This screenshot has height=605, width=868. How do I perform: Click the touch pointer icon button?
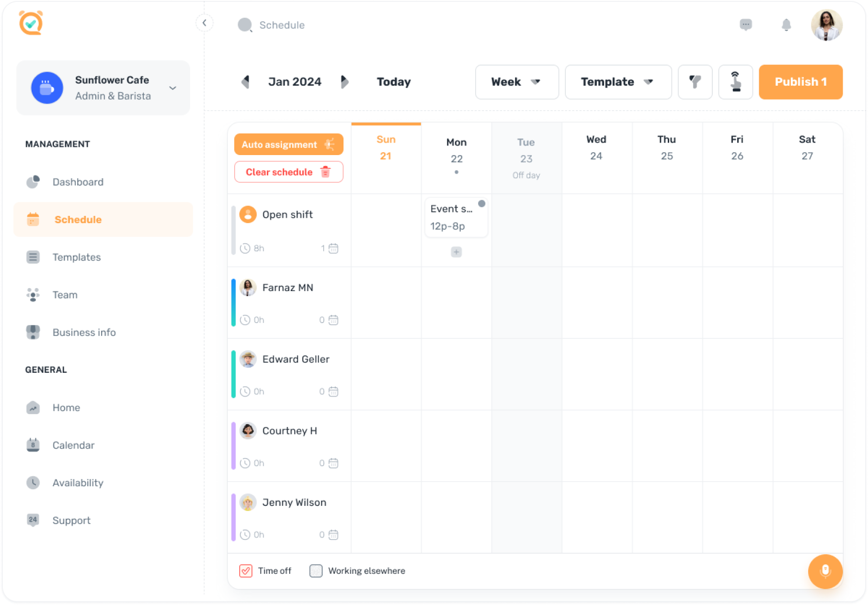point(735,82)
